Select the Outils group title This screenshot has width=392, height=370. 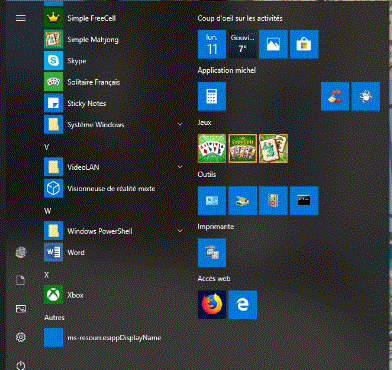click(x=207, y=174)
